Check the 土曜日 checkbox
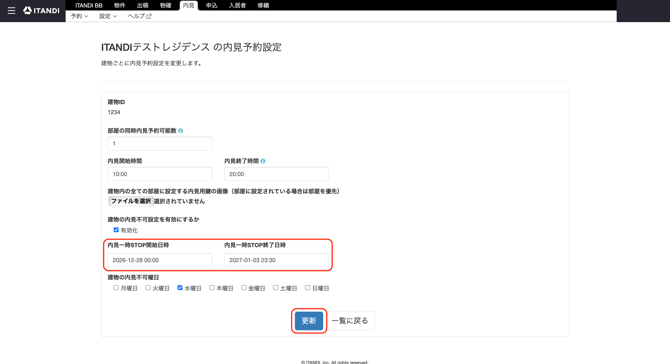The width and height of the screenshot is (670, 364). click(276, 288)
